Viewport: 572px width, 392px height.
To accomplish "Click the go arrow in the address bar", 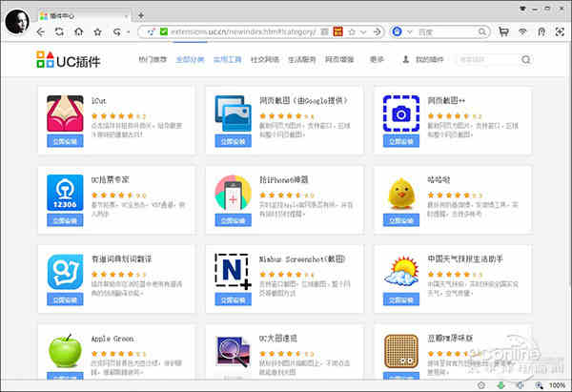I will point(378,31).
